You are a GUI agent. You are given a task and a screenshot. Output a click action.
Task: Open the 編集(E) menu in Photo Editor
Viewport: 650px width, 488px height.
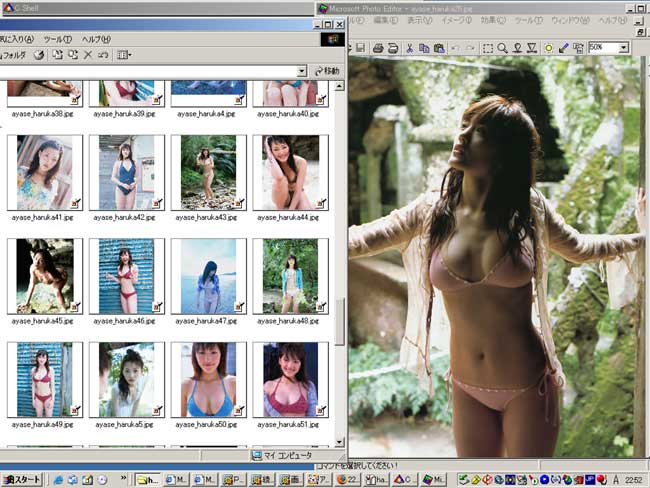click(385, 20)
